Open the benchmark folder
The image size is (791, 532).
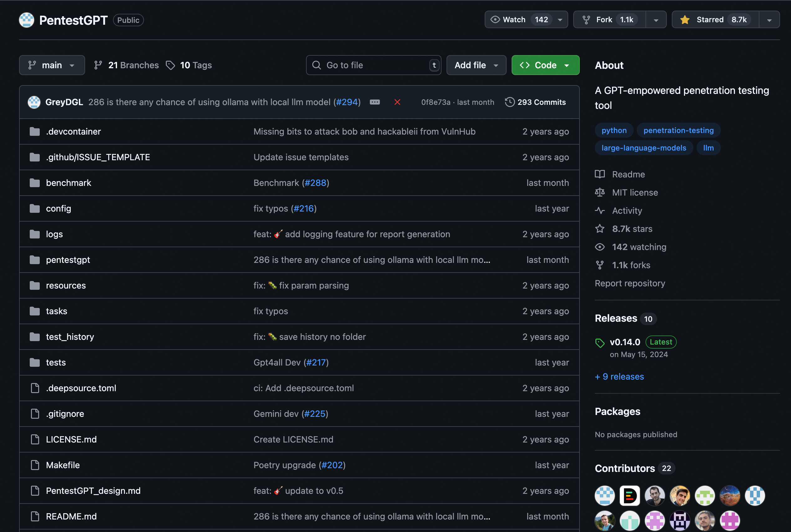(x=69, y=183)
